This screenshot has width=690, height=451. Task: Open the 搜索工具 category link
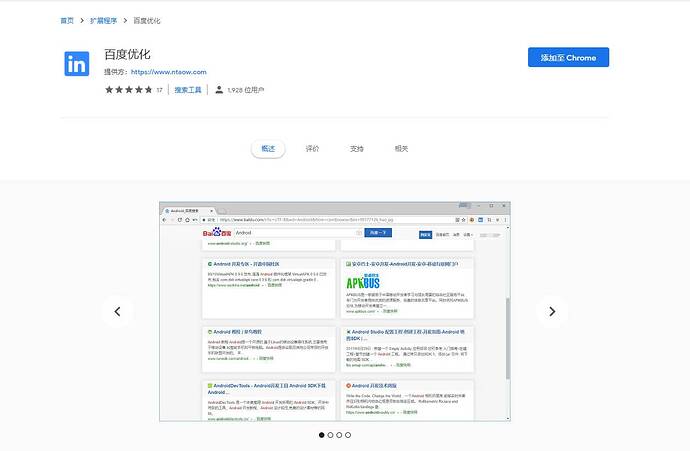(188, 90)
